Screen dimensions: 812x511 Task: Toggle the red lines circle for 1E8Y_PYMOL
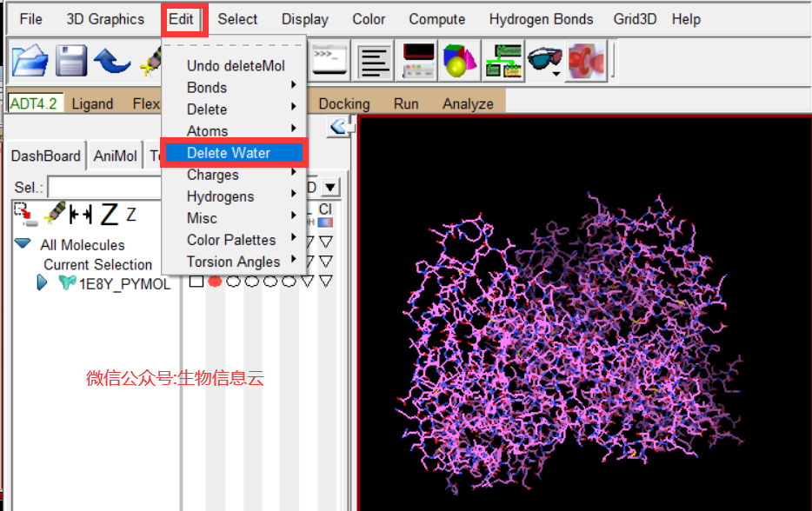[215, 282]
